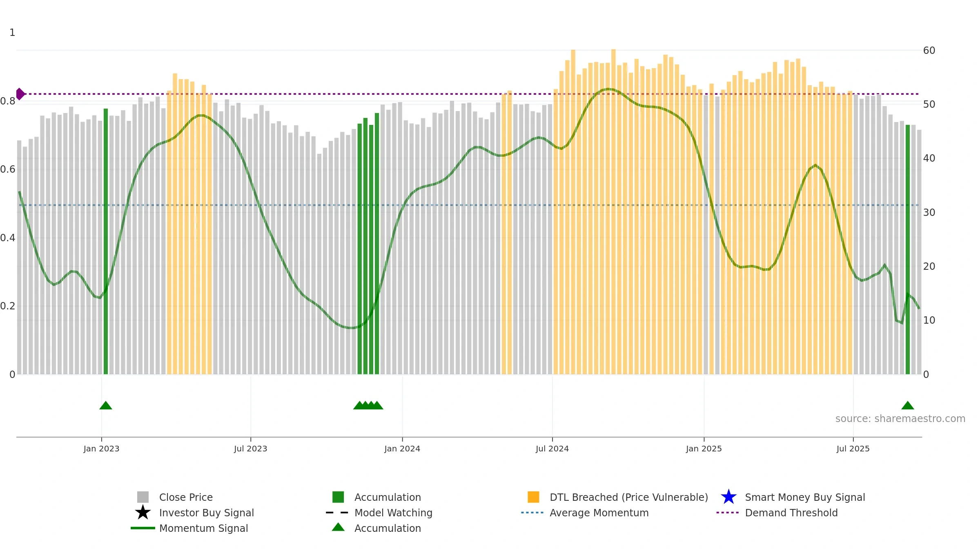Image resolution: width=980 pixels, height=551 pixels.
Task: Click the accumulation triangle cluster before Jan 2024
Action: (368, 405)
